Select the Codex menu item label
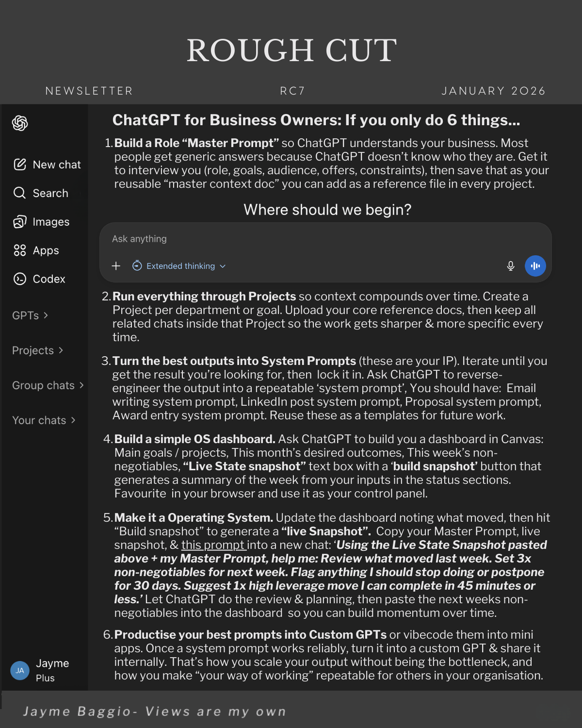 point(49,279)
